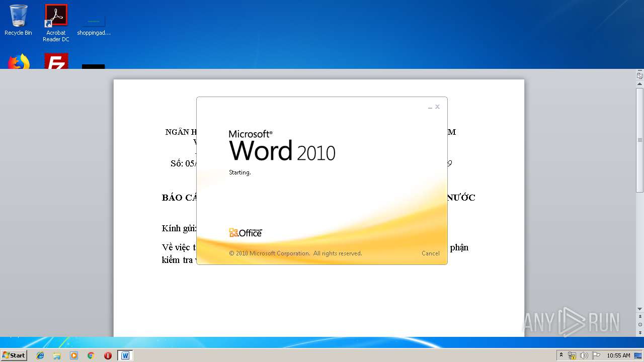Click the document scrollbar down arrow

click(x=640, y=309)
